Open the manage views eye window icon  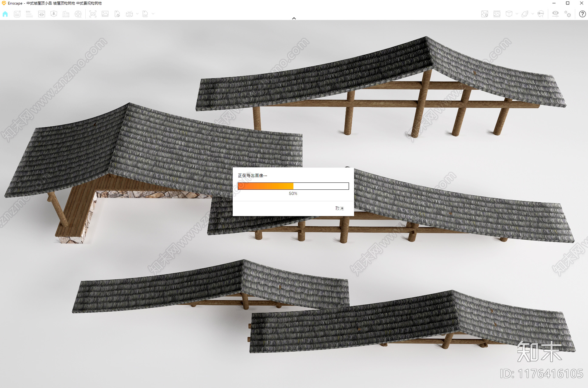tap(42, 14)
